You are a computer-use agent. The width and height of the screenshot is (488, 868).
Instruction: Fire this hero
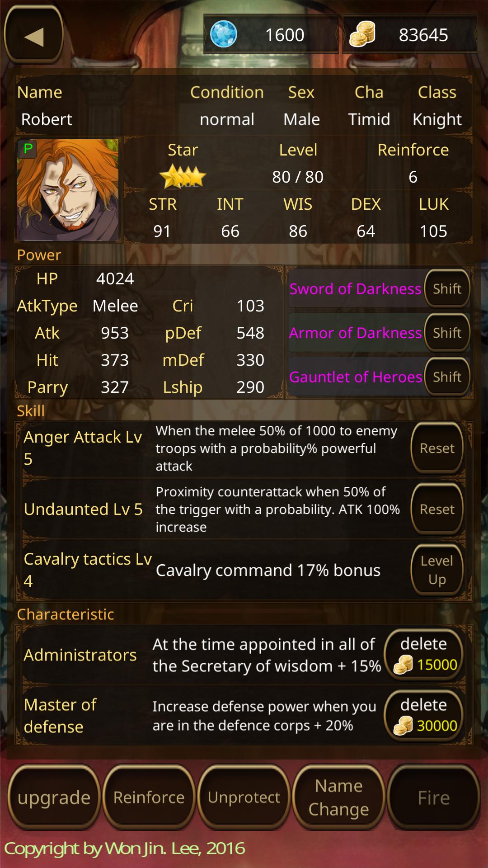tap(434, 797)
